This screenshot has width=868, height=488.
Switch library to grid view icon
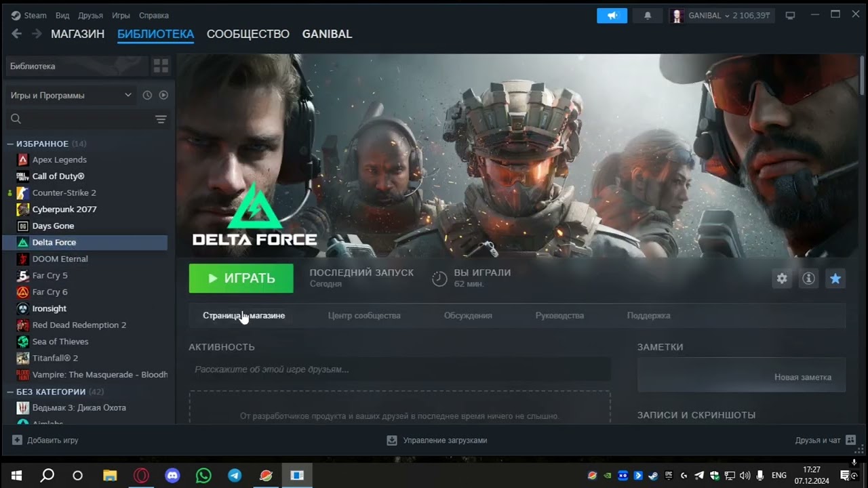tap(161, 66)
